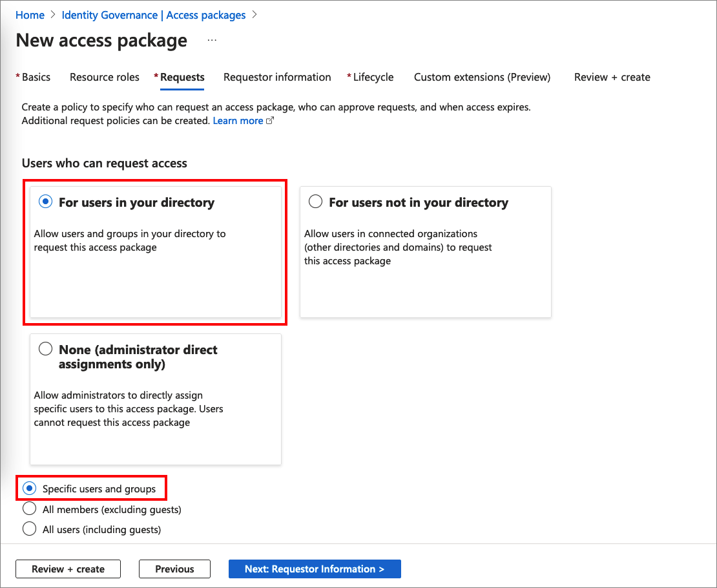Screen dimensions: 717x588
Task: Click Next: Requestor Information button
Action: pyautogui.click(x=315, y=569)
